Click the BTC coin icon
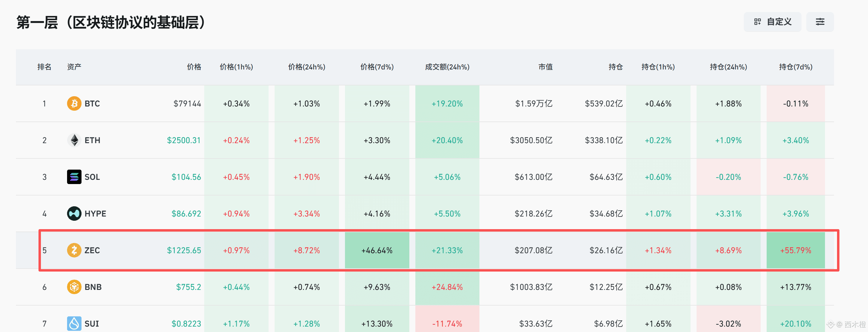The height and width of the screenshot is (332, 868). 74,103
